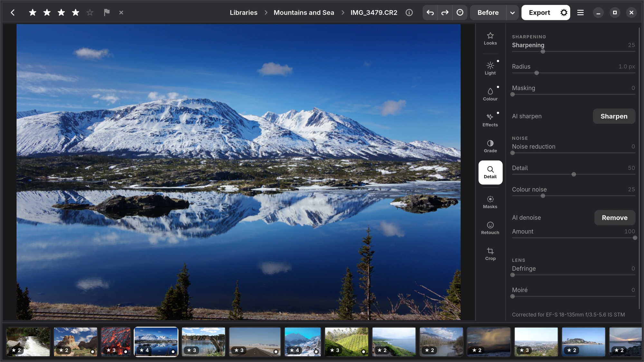
Task: Open the Retouch panel
Action: (490, 228)
